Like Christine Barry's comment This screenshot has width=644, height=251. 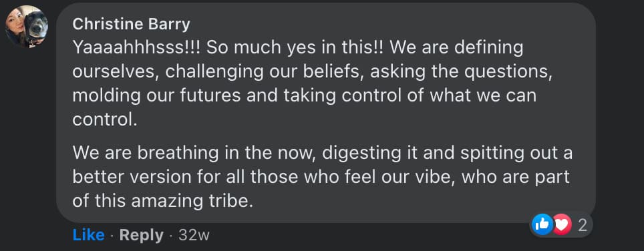88,235
